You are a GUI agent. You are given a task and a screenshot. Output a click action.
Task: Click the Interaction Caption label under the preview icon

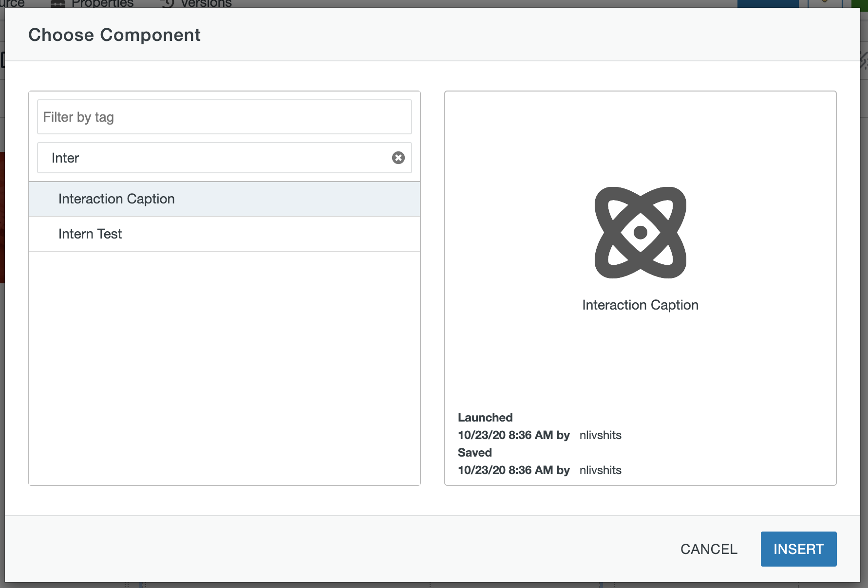pos(640,305)
